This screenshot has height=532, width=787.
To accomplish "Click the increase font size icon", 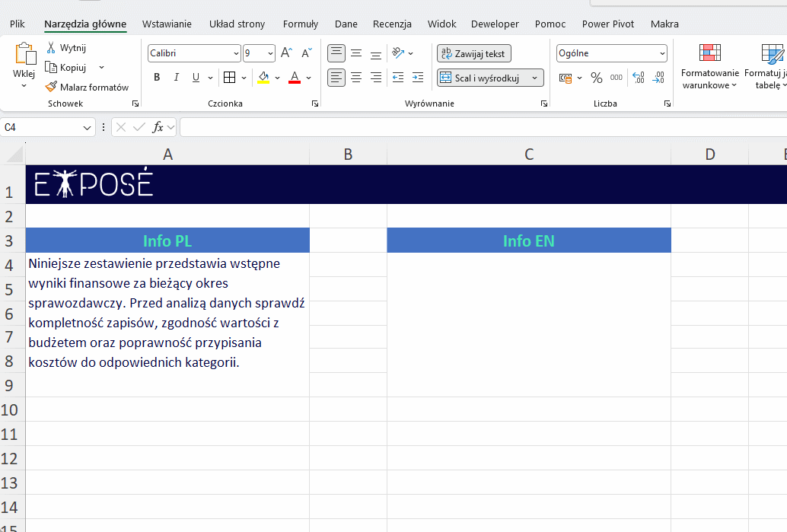I will tap(286, 53).
